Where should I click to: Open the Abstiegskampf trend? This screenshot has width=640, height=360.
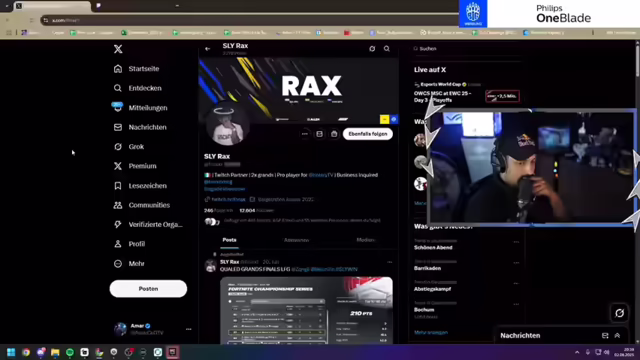click(432, 289)
